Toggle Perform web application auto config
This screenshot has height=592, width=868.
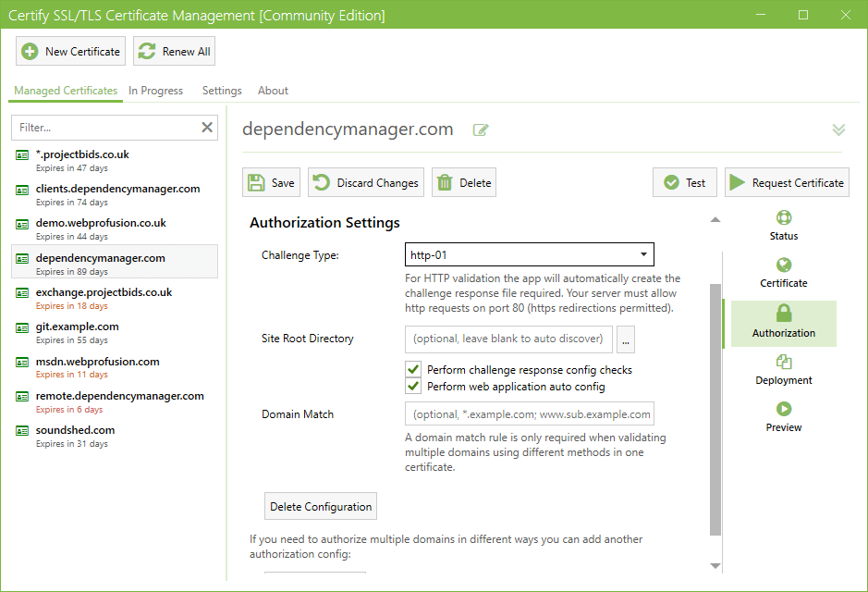tap(414, 387)
